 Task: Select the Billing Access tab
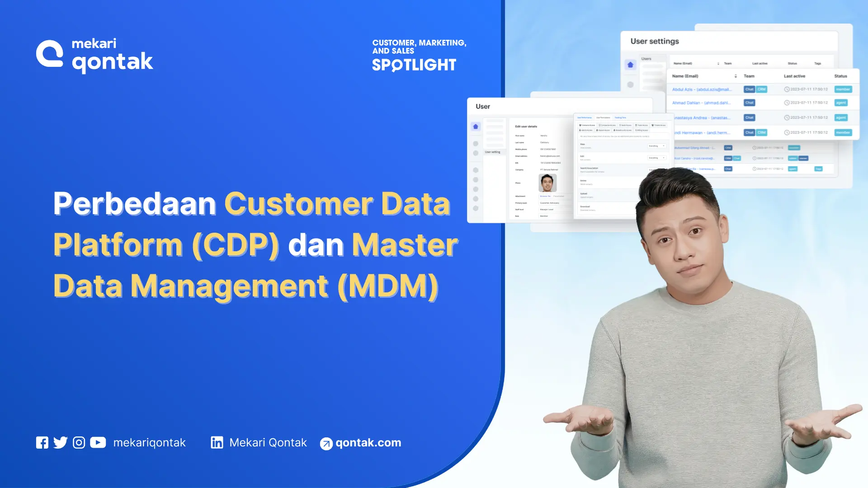(642, 130)
